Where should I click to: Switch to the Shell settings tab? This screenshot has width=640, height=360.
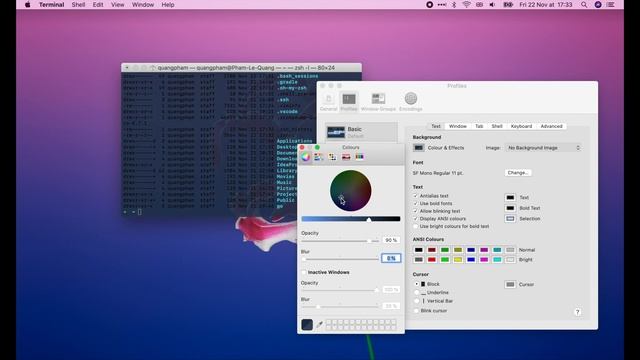497,127
